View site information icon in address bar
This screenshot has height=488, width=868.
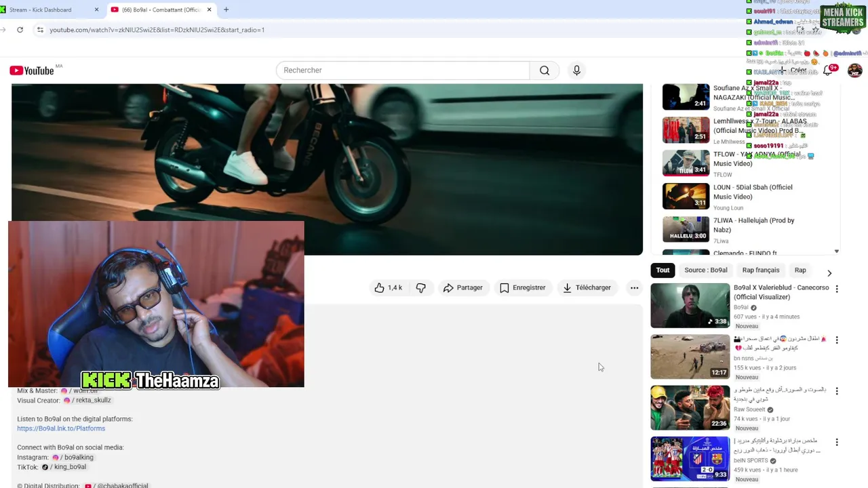(x=40, y=30)
